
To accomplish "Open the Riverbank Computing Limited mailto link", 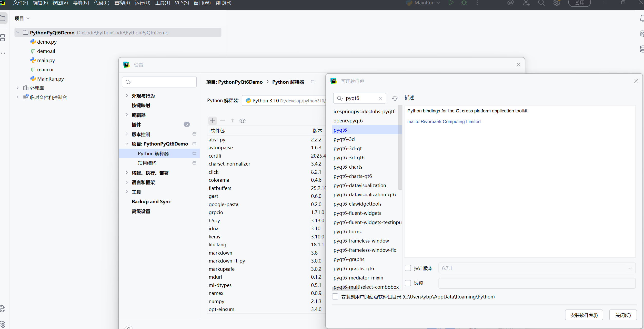I will tap(444, 122).
